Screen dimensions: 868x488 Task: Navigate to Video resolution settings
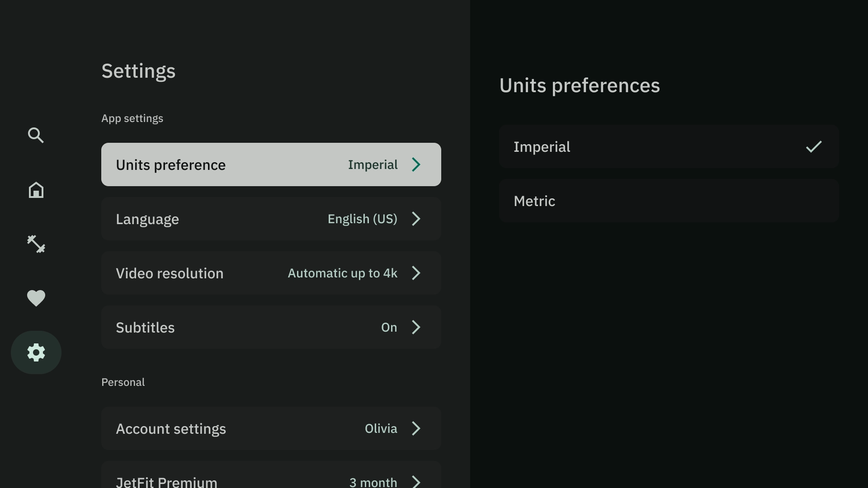tap(271, 273)
